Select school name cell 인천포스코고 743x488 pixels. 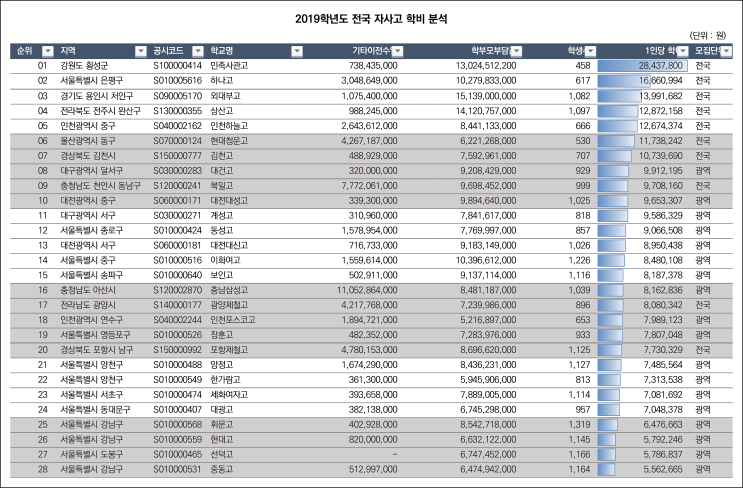pos(233,320)
